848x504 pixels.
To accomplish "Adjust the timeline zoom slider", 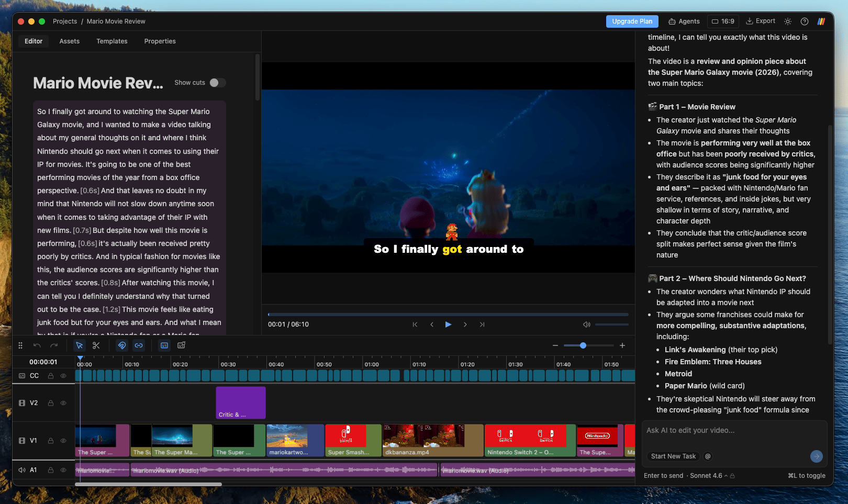I will [589, 345].
